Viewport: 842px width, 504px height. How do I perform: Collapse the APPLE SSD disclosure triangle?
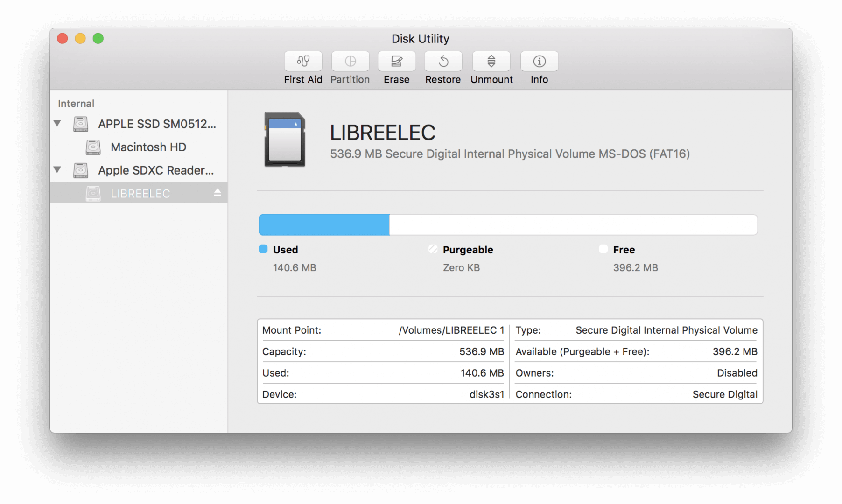[57, 124]
